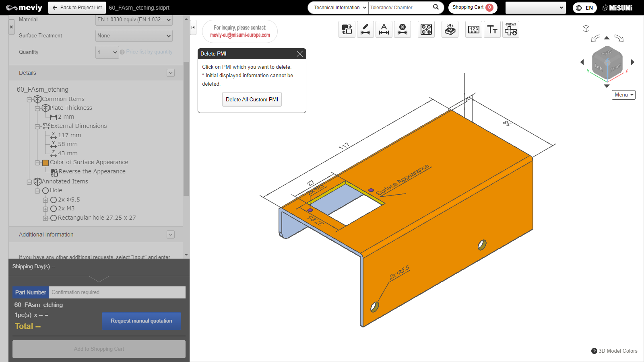Image resolution: width=644 pixels, height=362 pixels.
Task: Click the isometric home view cube icon
Action: [586, 29]
